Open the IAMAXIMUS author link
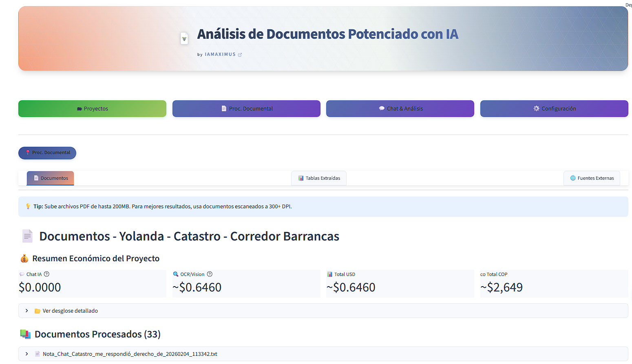The width and height of the screenshot is (632, 364). (x=220, y=54)
